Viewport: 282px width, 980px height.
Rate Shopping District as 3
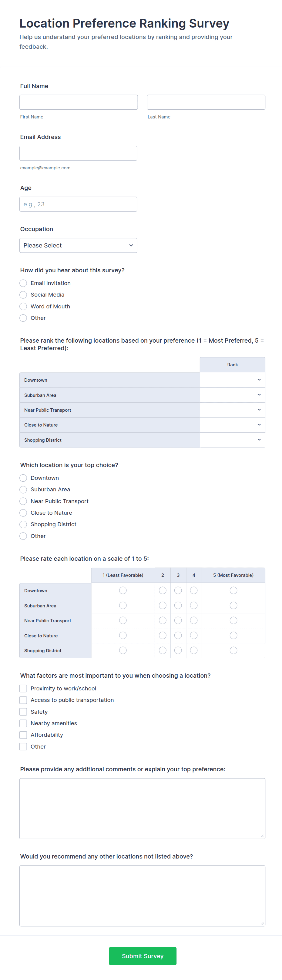[178, 650]
